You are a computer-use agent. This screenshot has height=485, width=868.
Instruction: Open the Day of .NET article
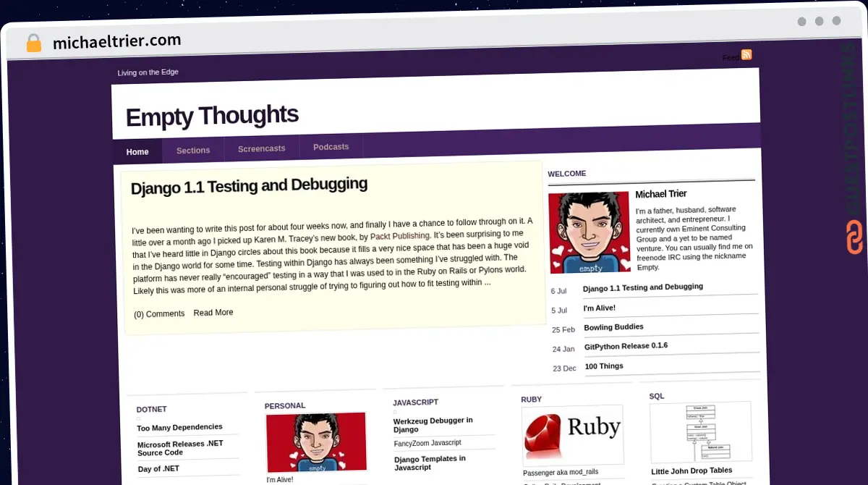click(158, 469)
